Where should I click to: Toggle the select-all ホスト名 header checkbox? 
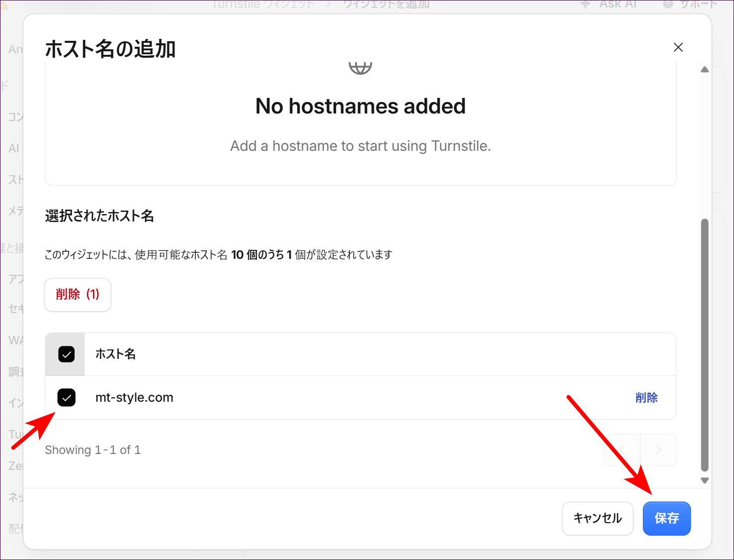66,354
